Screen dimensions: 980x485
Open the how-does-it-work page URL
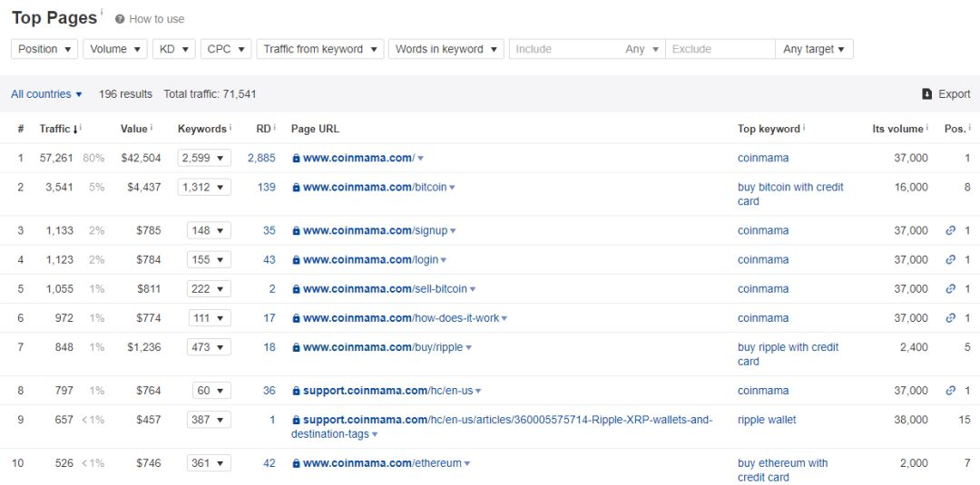point(401,317)
